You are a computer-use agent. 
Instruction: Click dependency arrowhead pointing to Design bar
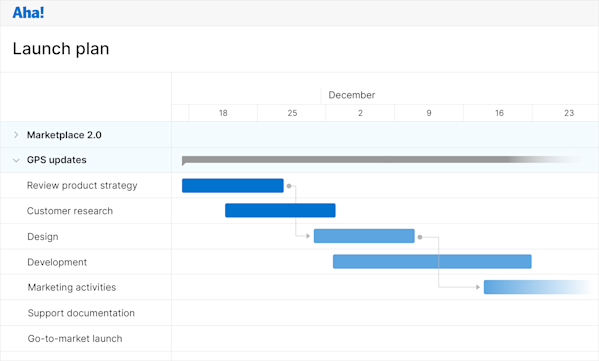(x=308, y=236)
